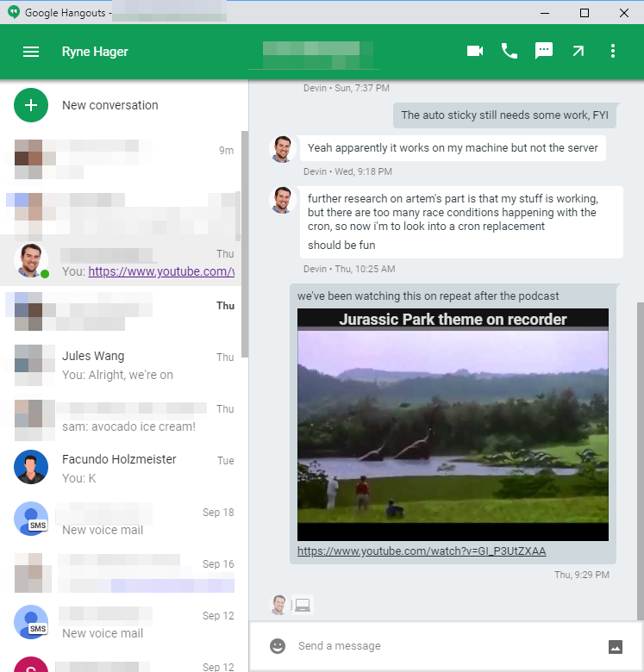Click the conversation list scrollbar
Image resolution: width=644 pixels, height=672 pixels.
pyautogui.click(x=245, y=241)
